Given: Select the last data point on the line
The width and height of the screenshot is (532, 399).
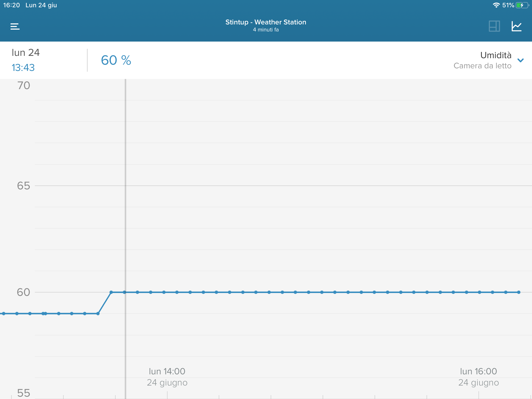Looking at the screenshot, I should click(x=519, y=292).
